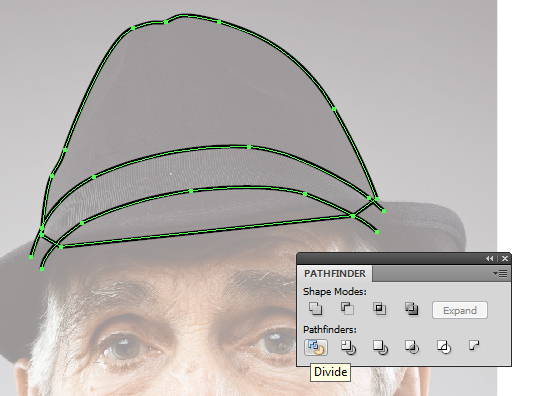Apply the Crop pathfinder
The height and width of the screenshot is (396, 534).
412,347
